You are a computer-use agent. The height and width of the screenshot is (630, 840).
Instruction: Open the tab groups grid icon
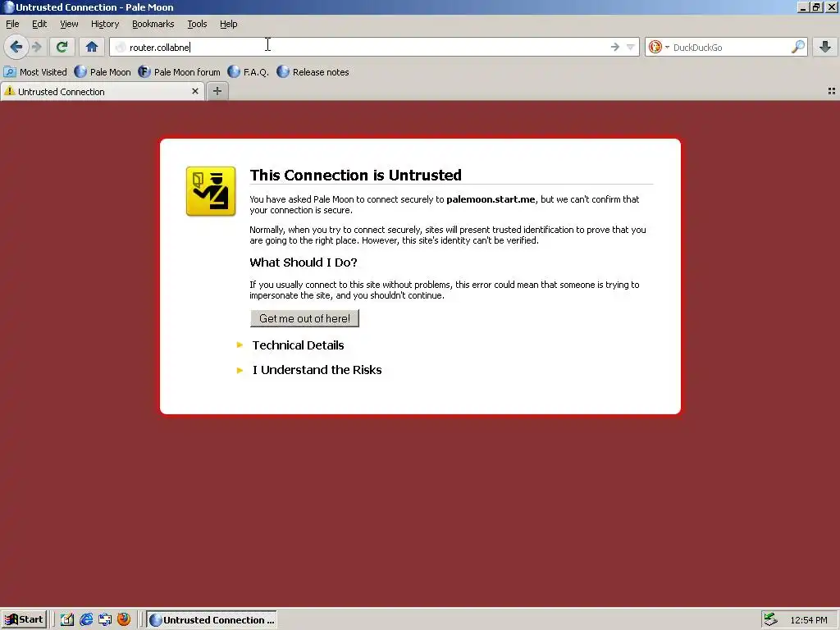click(x=832, y=92)
